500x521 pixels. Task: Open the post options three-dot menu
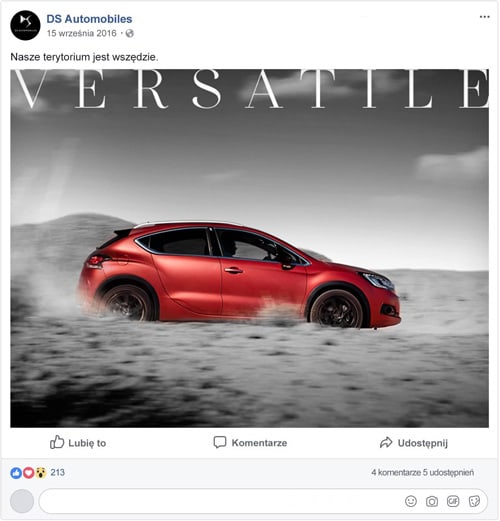pyautogui.click(x=484, y=17)
